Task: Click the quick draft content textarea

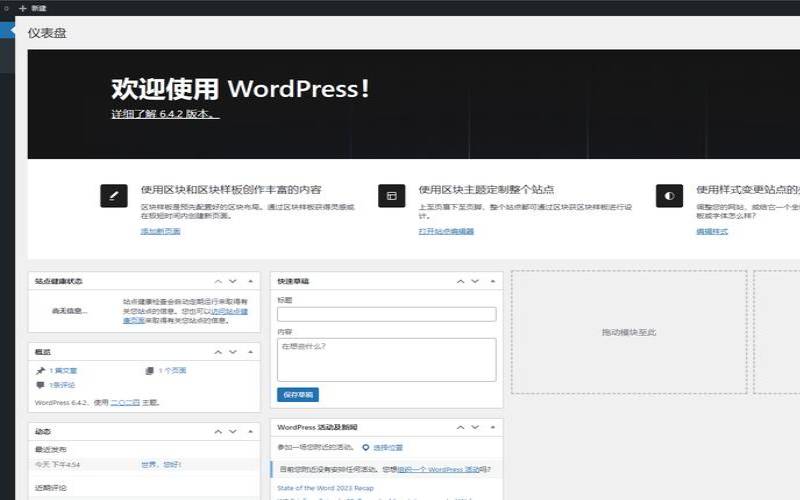Action: [387, 360]
